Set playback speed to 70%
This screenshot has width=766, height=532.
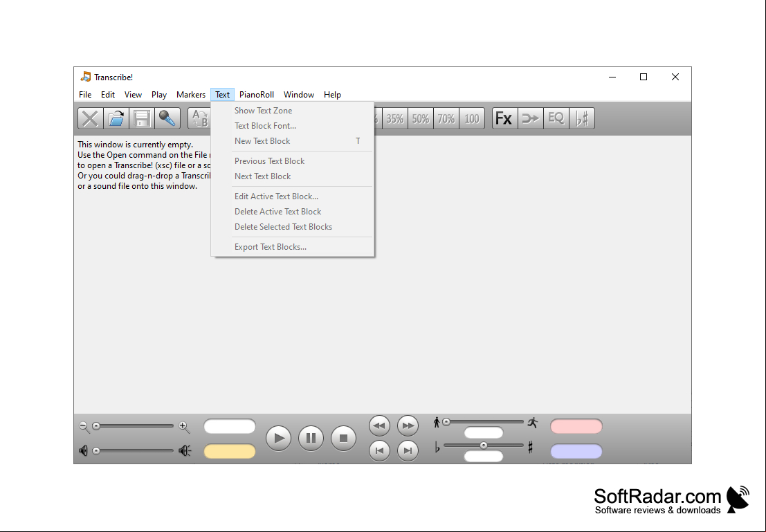[446, 119]
